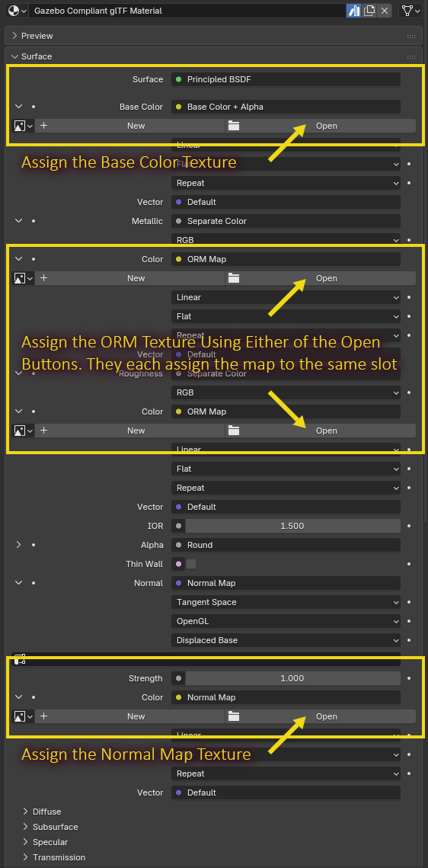Click Open below Base Color + Alpha

321,126
